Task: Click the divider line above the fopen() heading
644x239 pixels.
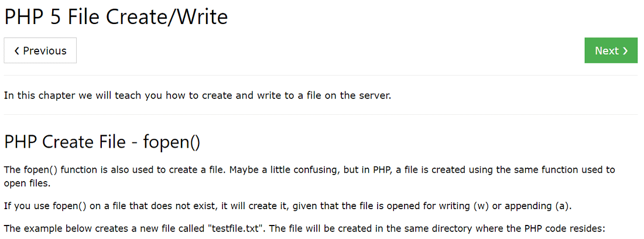Action: (x=321, y=114)
